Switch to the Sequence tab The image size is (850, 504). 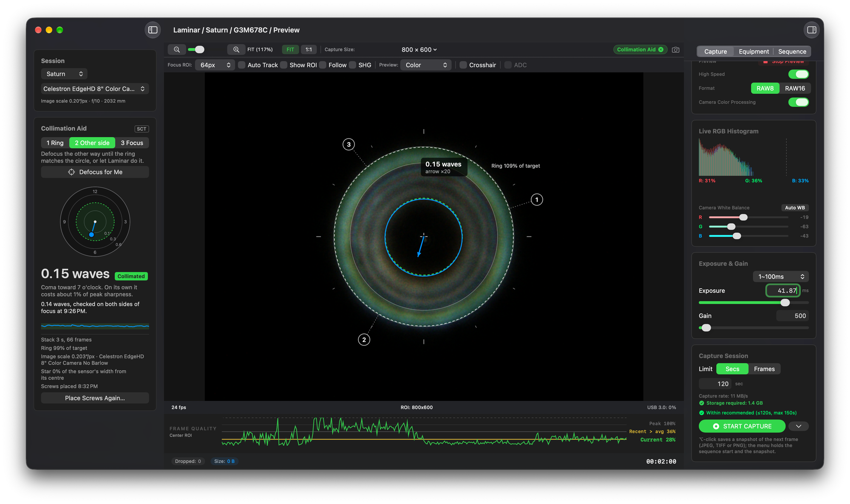[x=792, y=51]
